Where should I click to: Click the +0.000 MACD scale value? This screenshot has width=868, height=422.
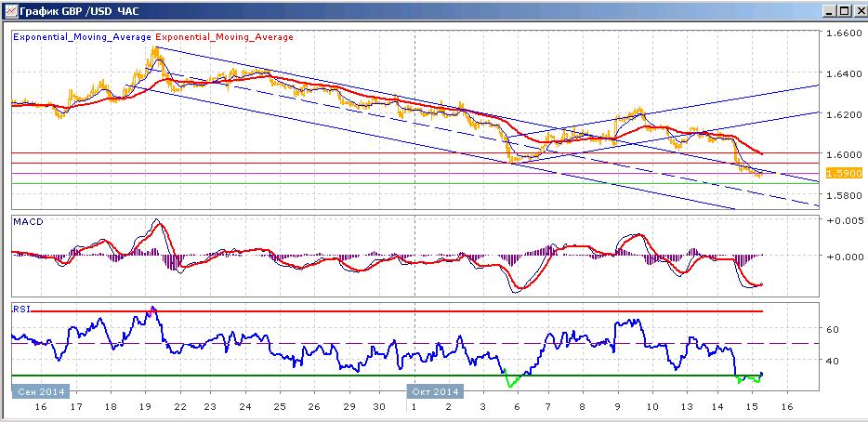844,257
